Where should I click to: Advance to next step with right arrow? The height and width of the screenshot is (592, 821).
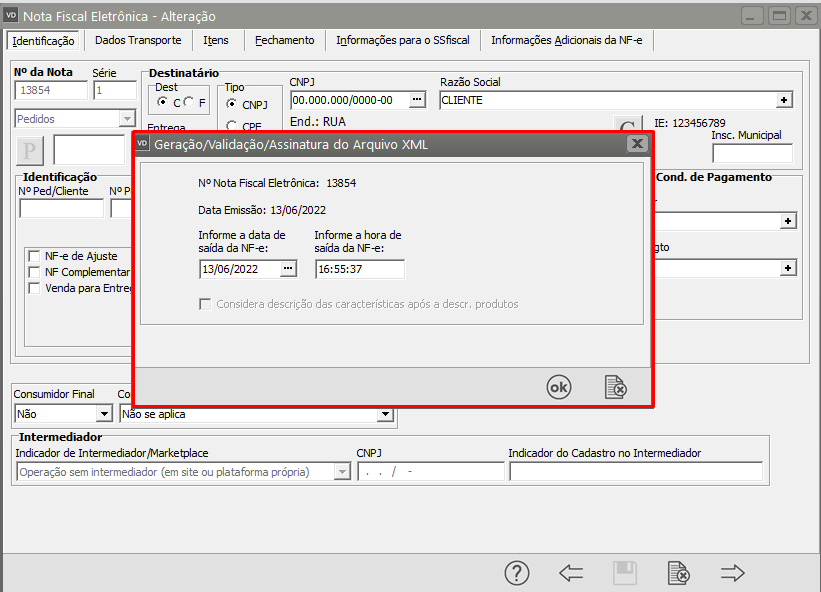[733, 573]
